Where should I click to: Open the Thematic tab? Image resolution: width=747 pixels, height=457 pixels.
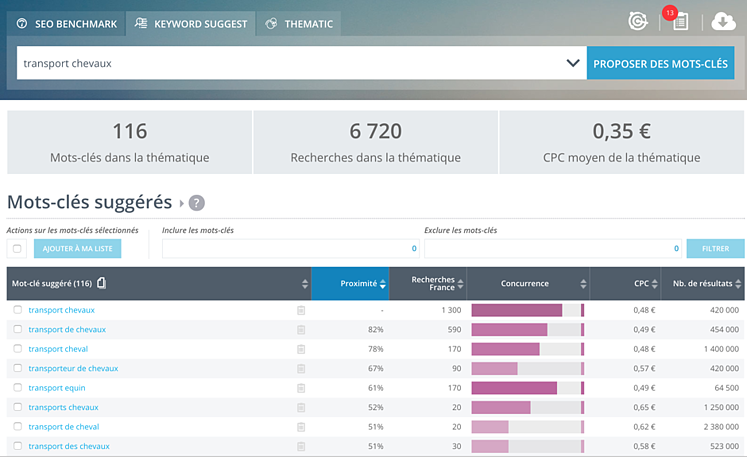click(x=299, y=24)
